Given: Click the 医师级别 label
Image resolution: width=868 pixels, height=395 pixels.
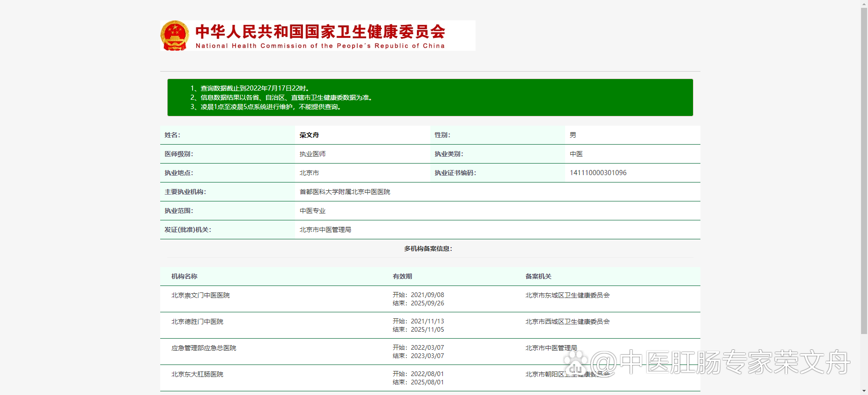Looking at the screenshot, I should click(179, 154).
